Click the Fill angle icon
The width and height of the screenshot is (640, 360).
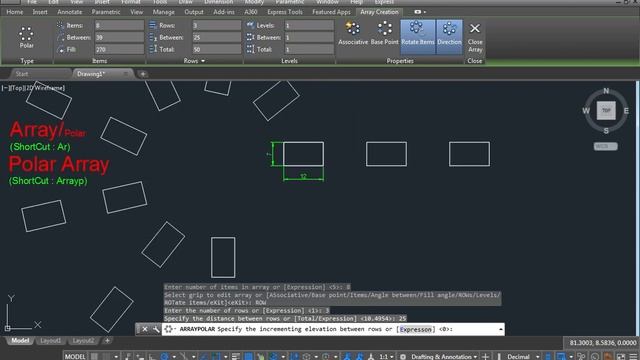point(61,49)
